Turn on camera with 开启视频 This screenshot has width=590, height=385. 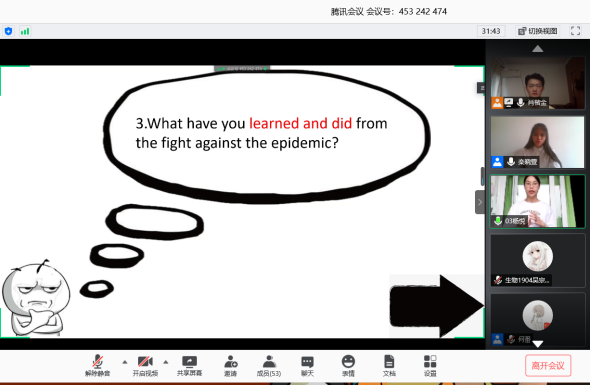[x=145, y=365]
